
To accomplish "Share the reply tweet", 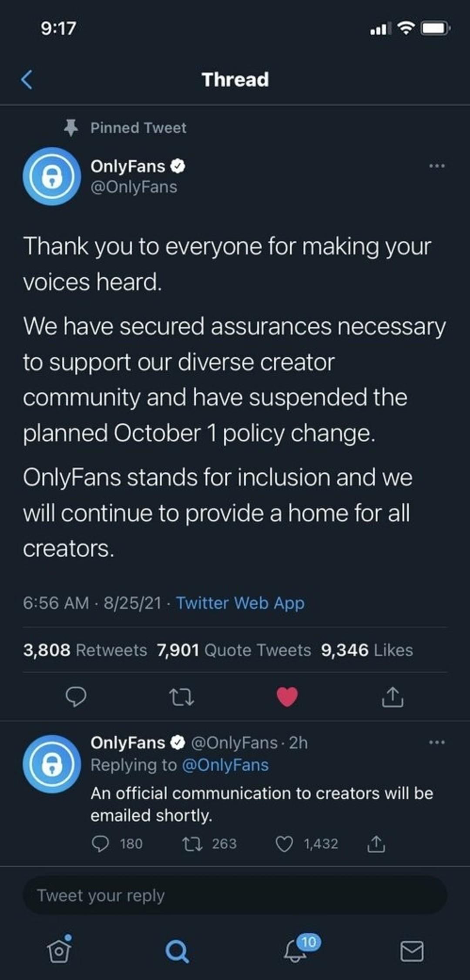I will coord(376,844).
